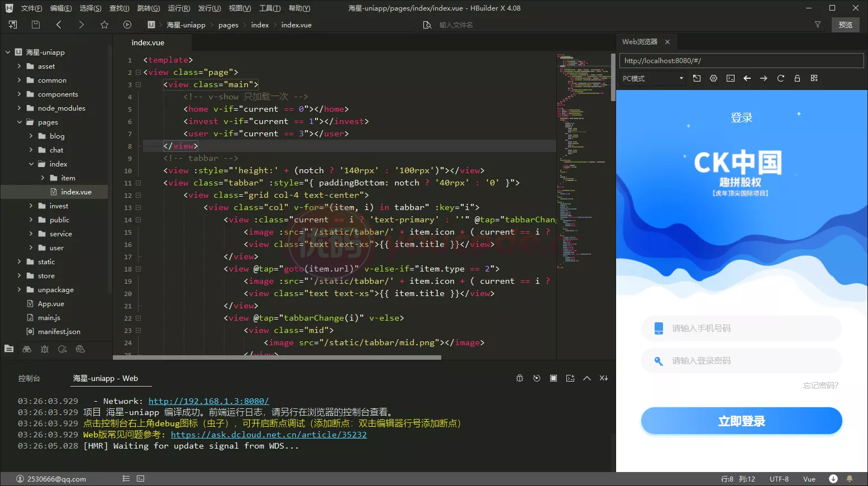The height and width of the screenshot is (486, 868).
Task: Click the run play icon in the top toolbar
Action: 127,25
